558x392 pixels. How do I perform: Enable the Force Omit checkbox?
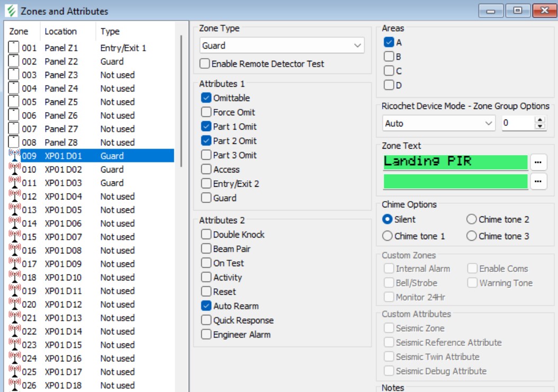[206, 112]
